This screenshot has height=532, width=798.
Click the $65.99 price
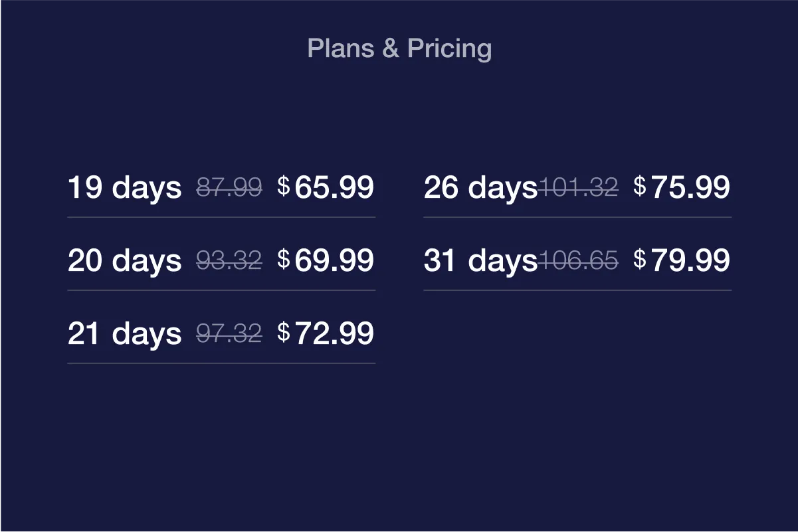tap(326, 187)
